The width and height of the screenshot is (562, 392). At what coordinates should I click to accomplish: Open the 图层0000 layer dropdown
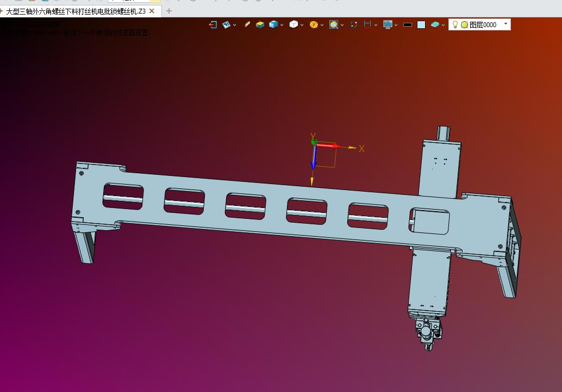point(505,24)
